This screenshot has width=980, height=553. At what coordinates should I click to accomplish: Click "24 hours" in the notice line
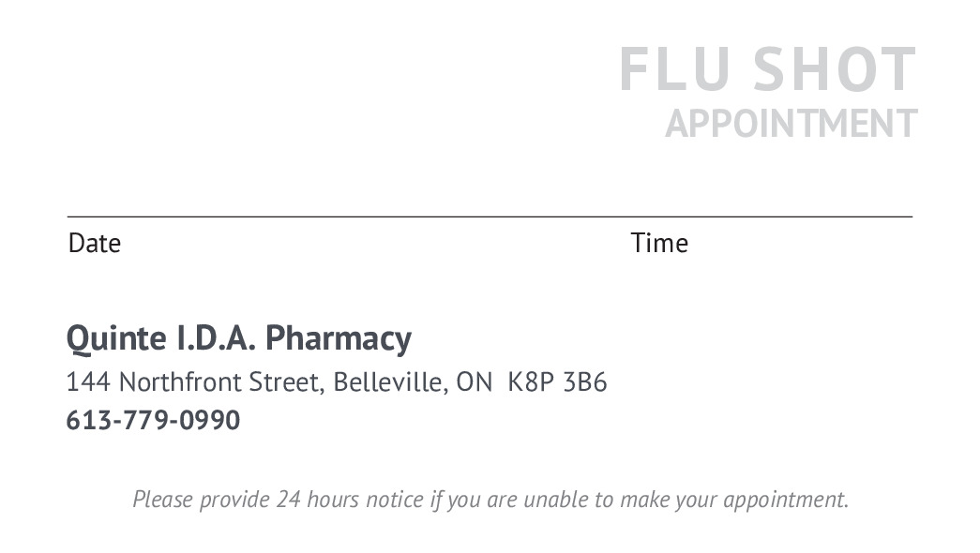pyautogui.click(x=317, y=500)
